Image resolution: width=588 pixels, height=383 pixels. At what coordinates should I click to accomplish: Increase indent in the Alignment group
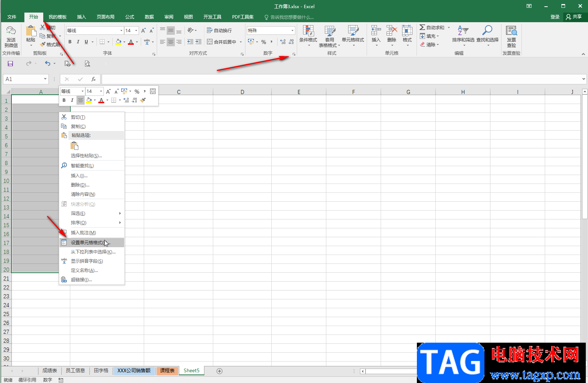198,42
